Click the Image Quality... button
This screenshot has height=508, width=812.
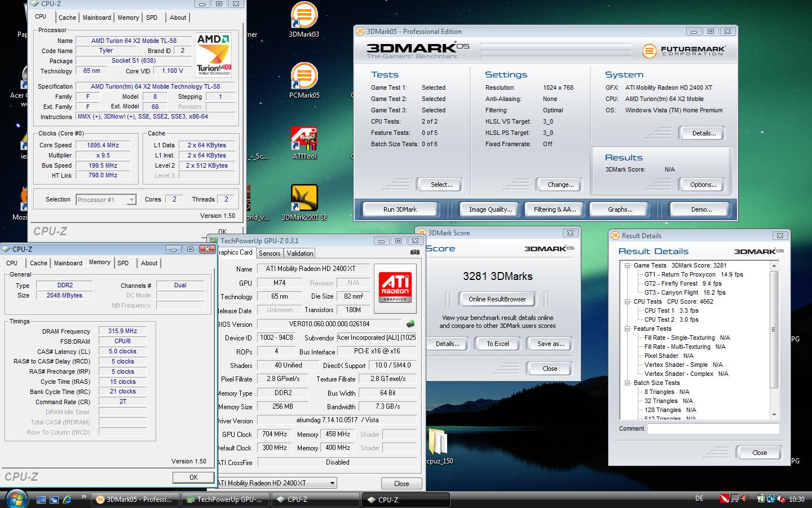click(x=490, y=209)
